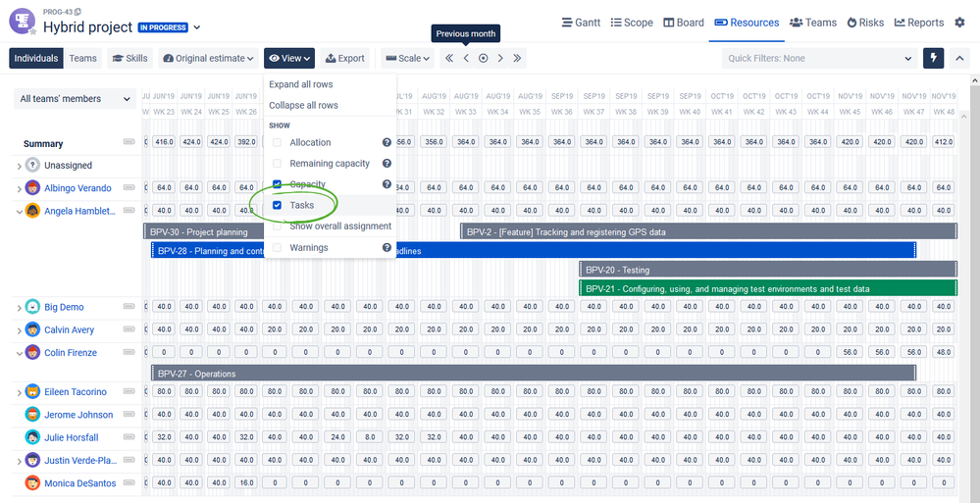The image size is (980, 503).
Task: Enable the Remaining capacity checkbox
Action: pos(277,163)
